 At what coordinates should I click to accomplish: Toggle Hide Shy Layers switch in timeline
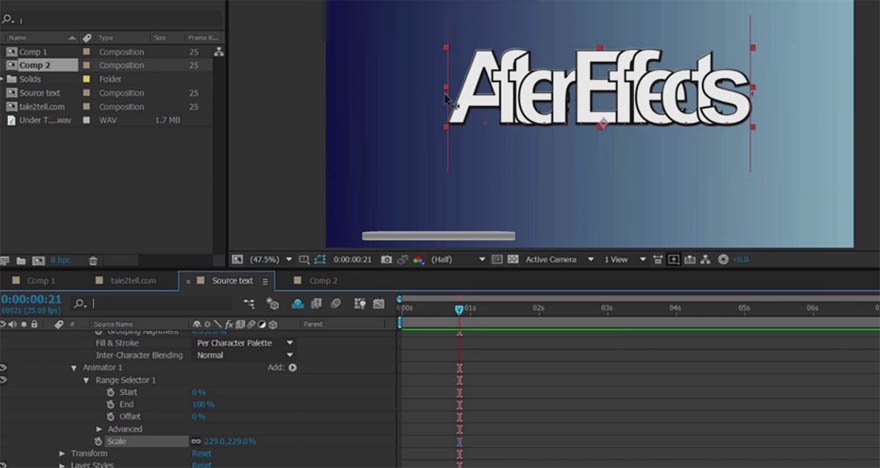point(297,304)
